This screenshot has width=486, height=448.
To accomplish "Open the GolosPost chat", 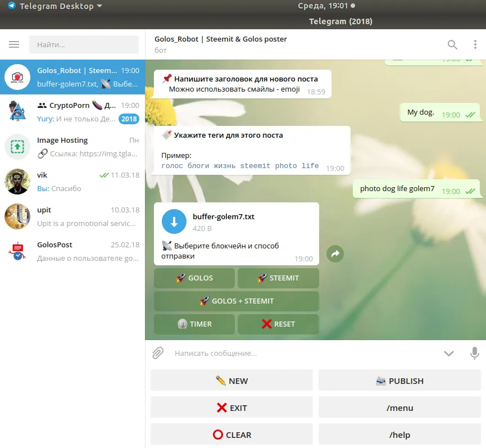I will (x=72, y=251).
